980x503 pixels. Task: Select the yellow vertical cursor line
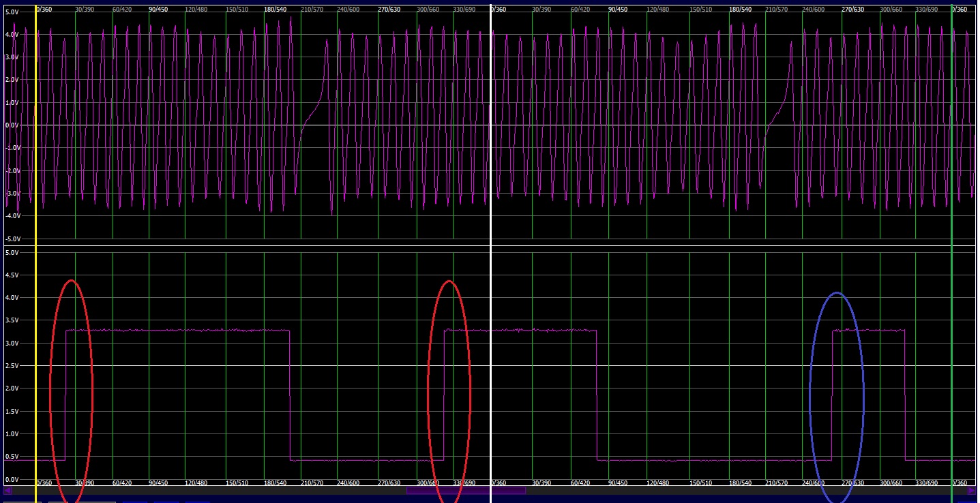pos(35,204)
